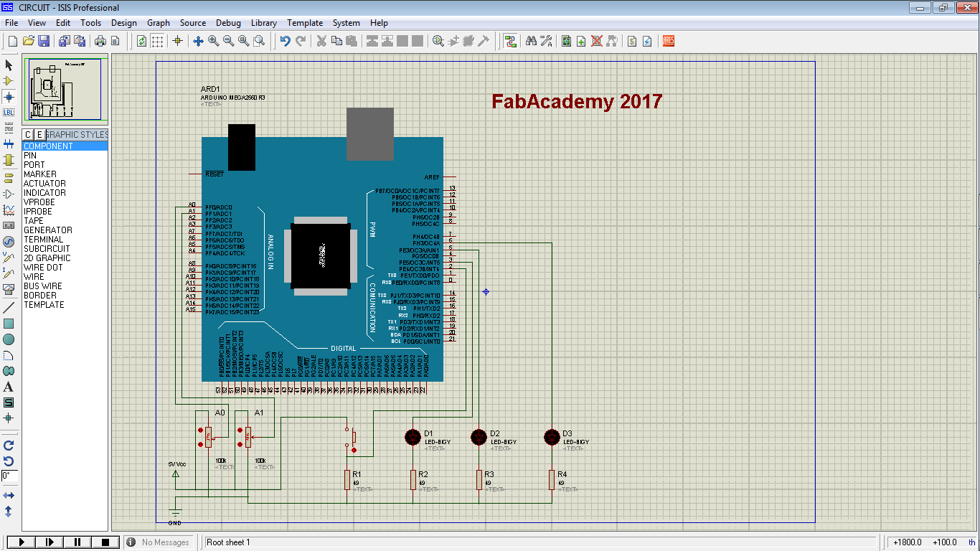Generate bill of materials icon

(x=632, y=41)
